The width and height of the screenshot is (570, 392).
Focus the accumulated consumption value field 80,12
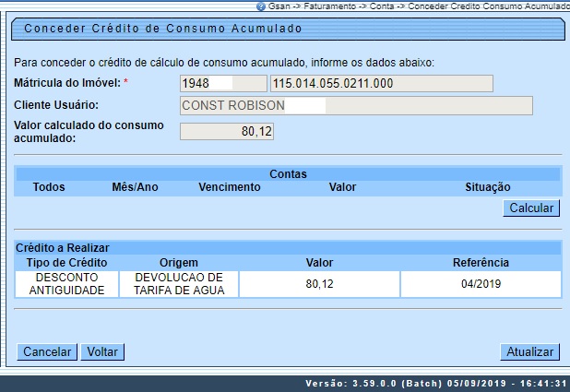[227, 131]
